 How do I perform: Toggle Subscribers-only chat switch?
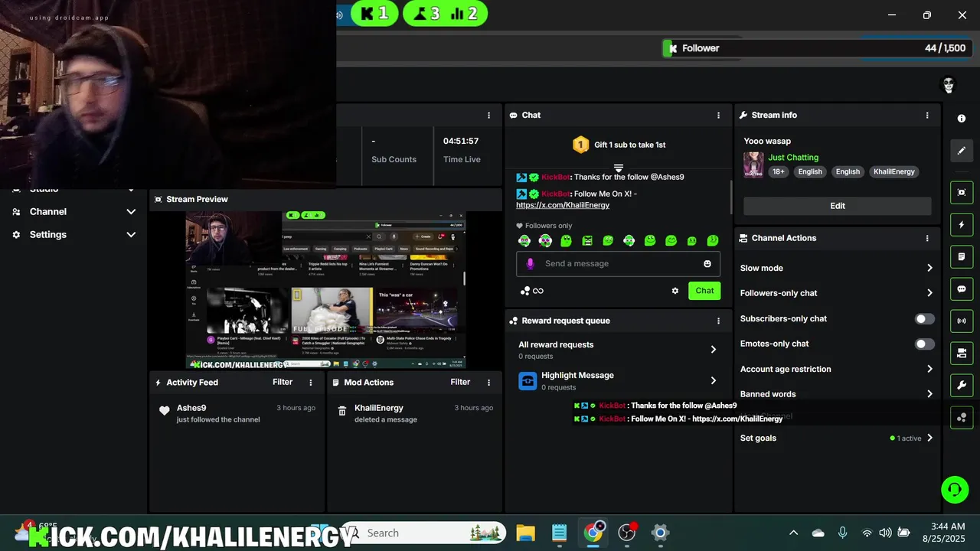[925, 318]
